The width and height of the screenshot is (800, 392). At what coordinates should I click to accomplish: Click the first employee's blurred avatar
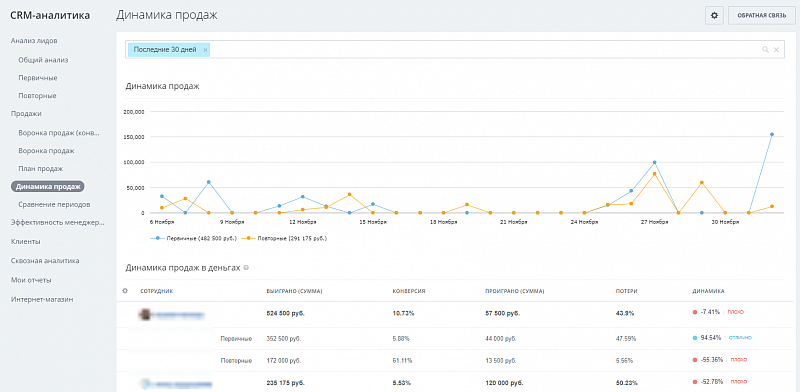point(145,314)
